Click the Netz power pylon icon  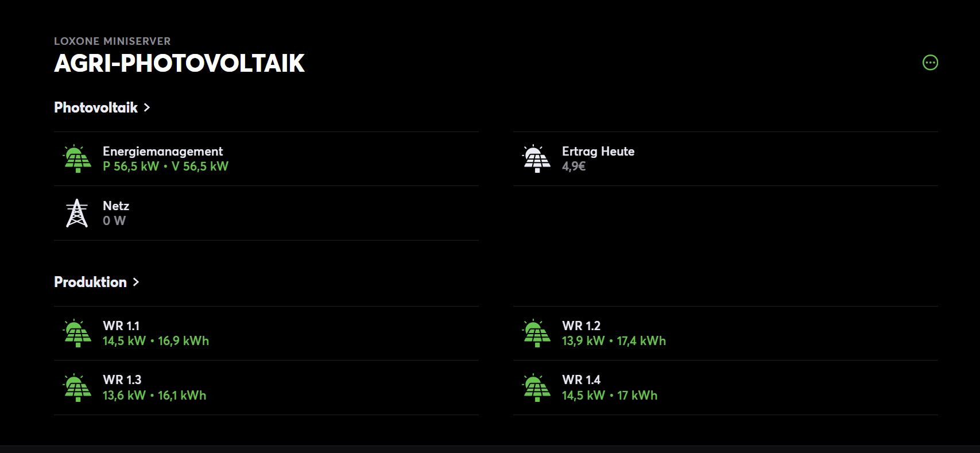click(77, 213)
